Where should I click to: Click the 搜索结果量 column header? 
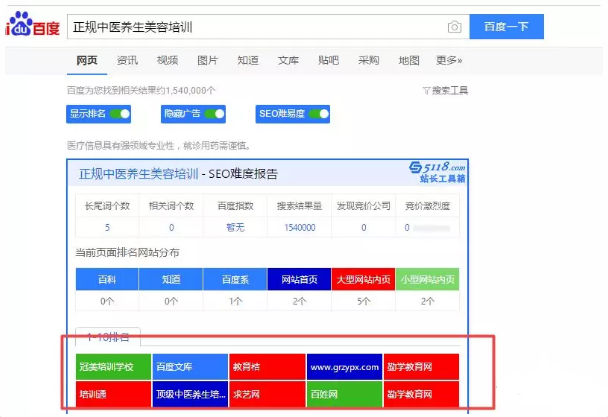pyautogui.click(x=300, y=206)
